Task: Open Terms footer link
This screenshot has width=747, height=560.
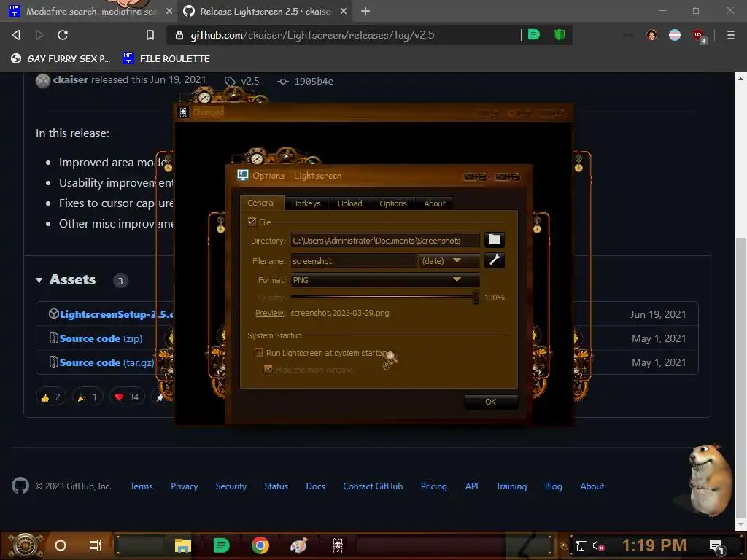Action: click(142, 486)
